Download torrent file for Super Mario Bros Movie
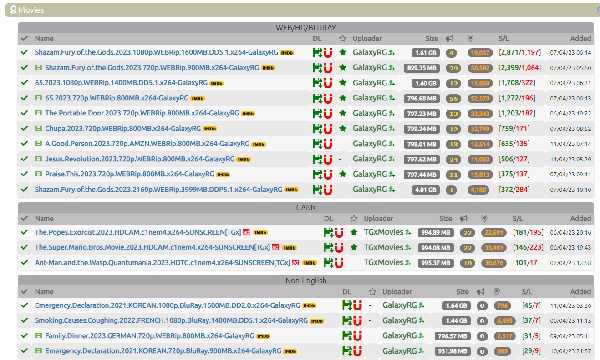Image resolution: width=600 pixels, height=360 pixels. click(328, 248)
